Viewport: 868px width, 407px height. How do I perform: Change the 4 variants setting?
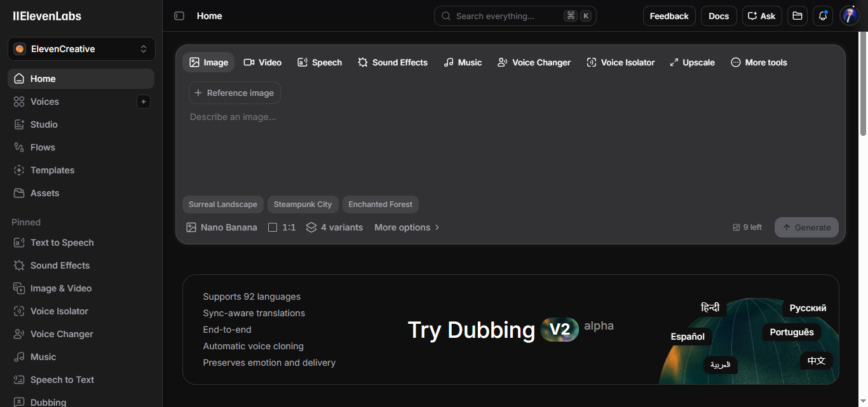click(334, 227)
